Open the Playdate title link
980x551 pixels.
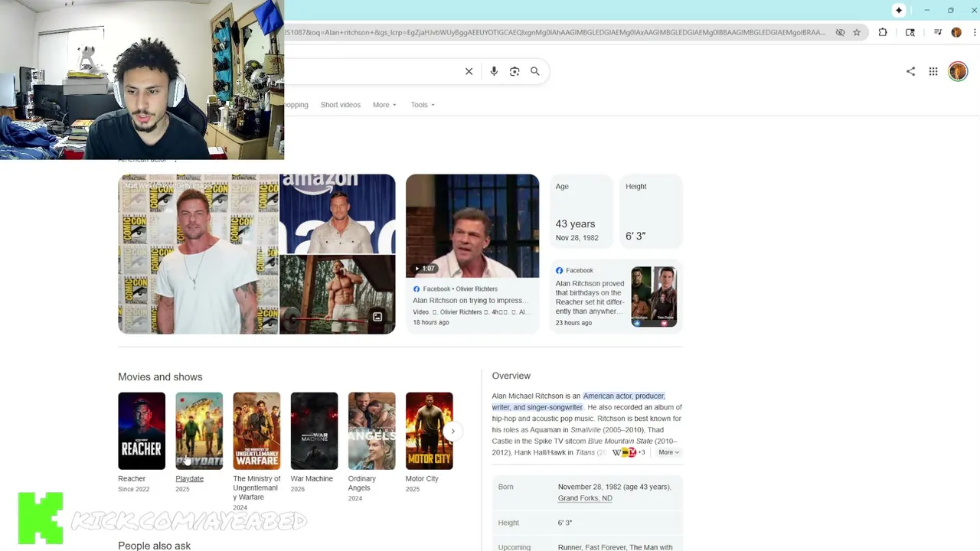[189, 479]
